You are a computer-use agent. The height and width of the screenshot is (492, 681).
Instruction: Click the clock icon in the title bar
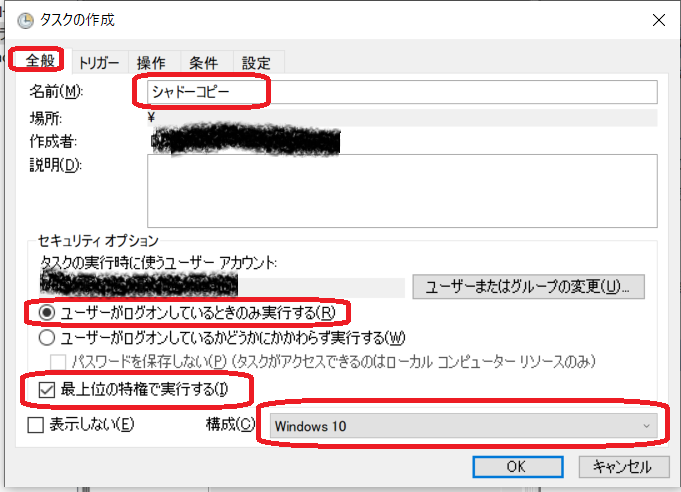pyautogui.click(x=23, y=19)
